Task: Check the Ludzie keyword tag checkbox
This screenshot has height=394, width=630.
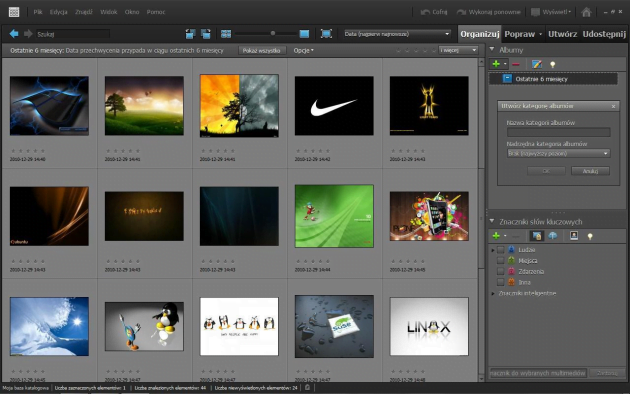Action: 500,250
